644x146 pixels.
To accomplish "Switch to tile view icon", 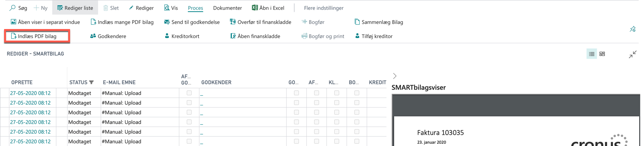I will click(x=602, y=54).
